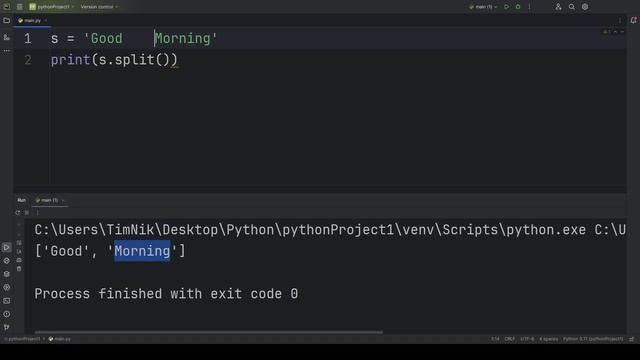Click the console horizontal scrollbar
Image resolution: width=640 pixels, height=360 pixels.
click(x=209, y=332)
